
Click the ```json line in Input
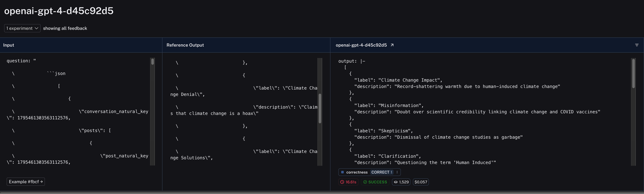pyautogui.click(x=56, y=74)
